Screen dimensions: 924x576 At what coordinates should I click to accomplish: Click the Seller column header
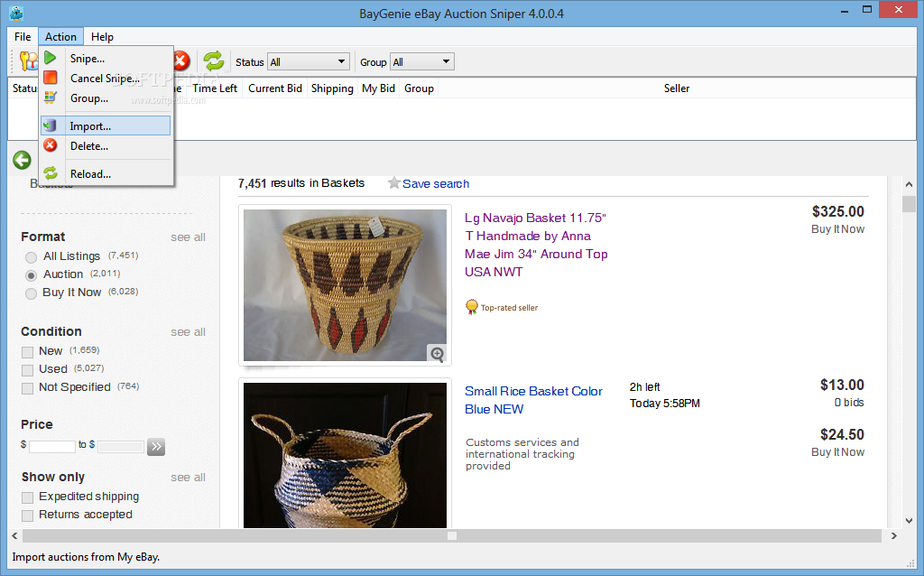point(677,88)
